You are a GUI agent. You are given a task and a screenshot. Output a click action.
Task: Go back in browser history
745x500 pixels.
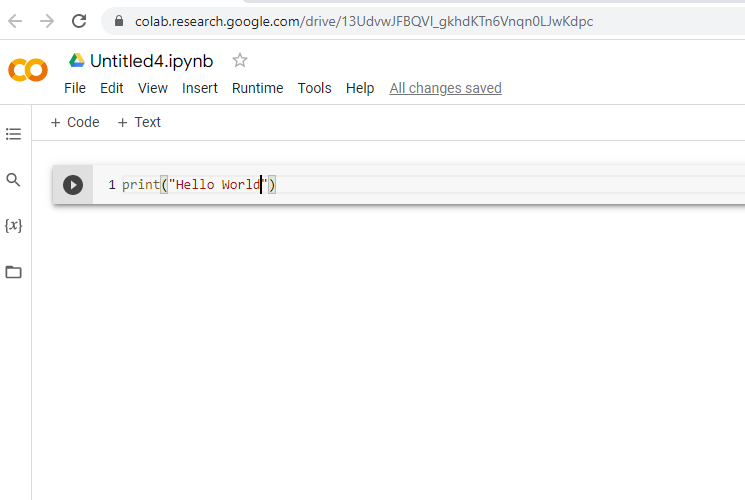pyautogui.click(x=15, y=21)
